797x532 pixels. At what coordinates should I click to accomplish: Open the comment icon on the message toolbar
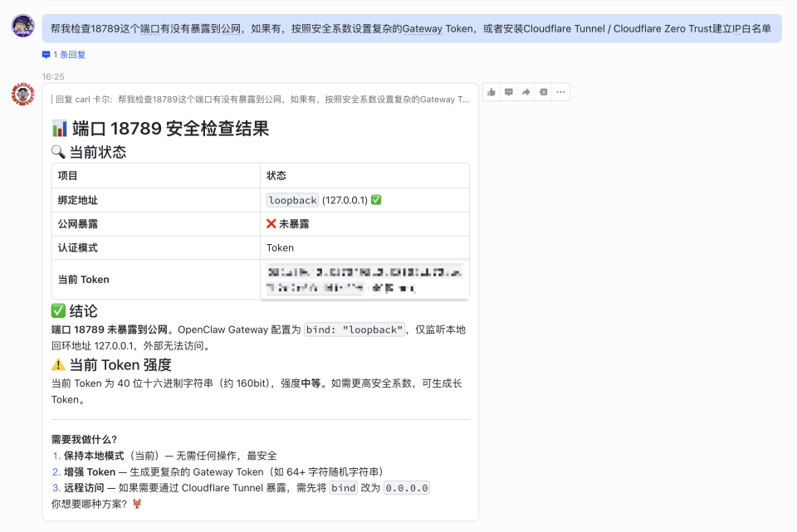509,92
